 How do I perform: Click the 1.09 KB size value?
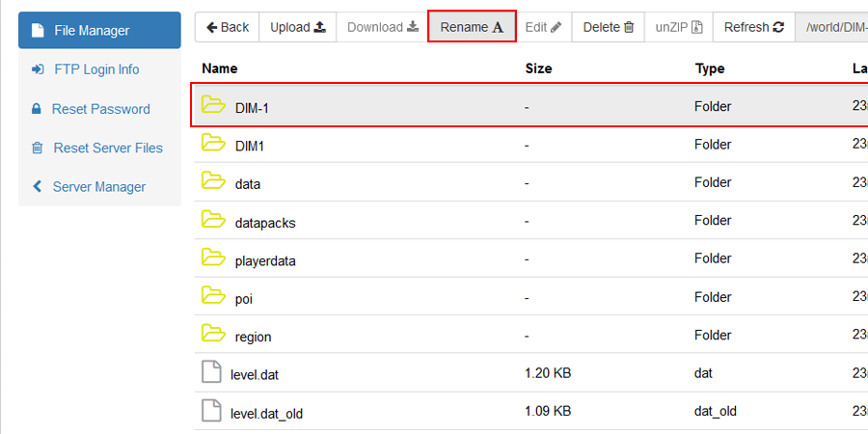[548, 412]
